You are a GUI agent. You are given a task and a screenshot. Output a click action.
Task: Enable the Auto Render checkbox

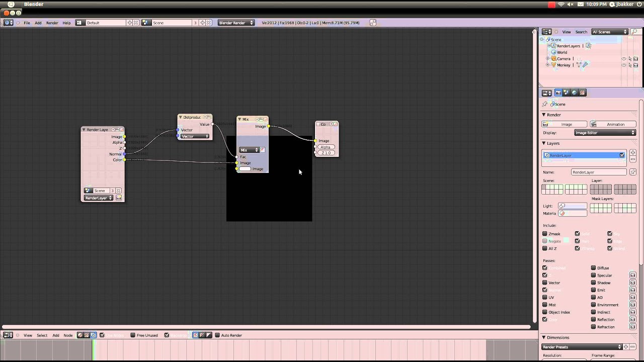(x=217, y=335)
